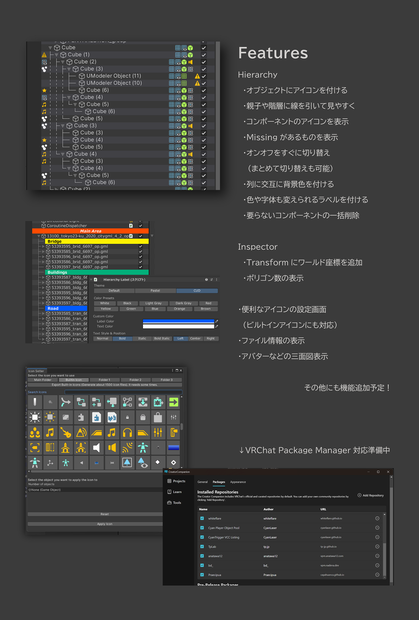Pick the white shopping bag icon
The height and width of the screenshot is (620, 419).
[x=158, y=417]
